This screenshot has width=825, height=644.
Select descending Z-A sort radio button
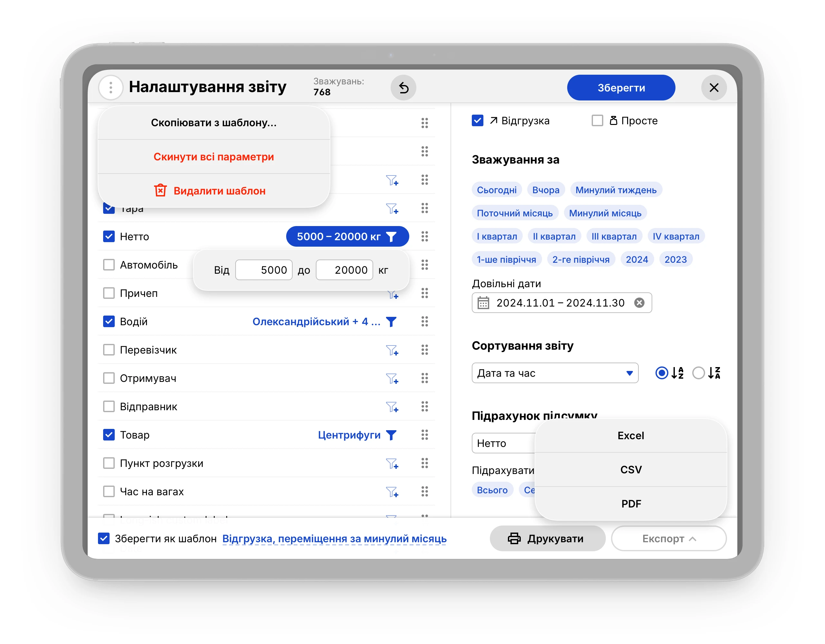point(698,373)
